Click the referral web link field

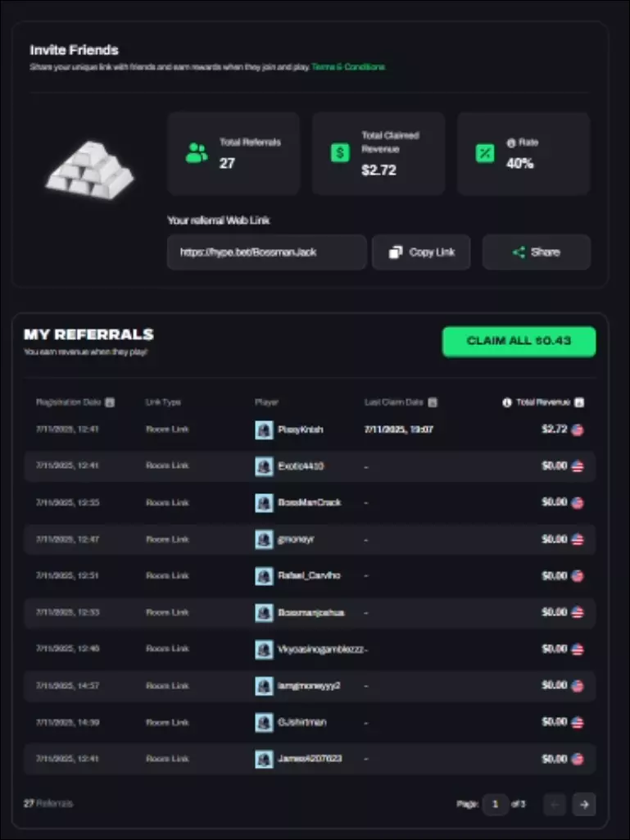point(267,252)
